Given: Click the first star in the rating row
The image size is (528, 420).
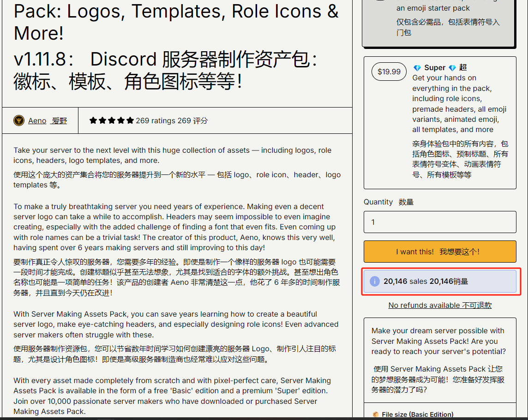Looking at the screenshot, I should pos(93,120).
